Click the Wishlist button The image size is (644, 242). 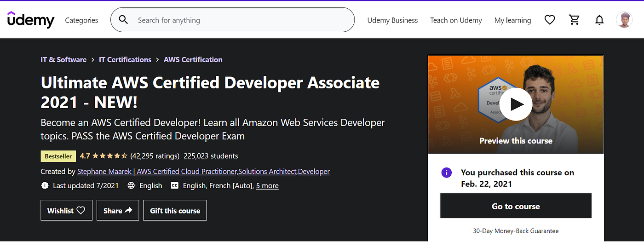click(66, 210)
